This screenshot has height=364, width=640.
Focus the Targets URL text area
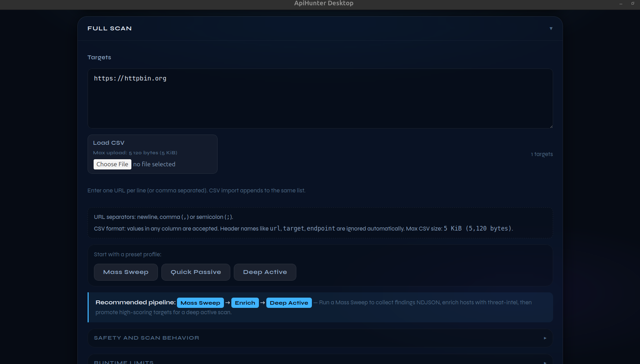(x=320, y=99)
